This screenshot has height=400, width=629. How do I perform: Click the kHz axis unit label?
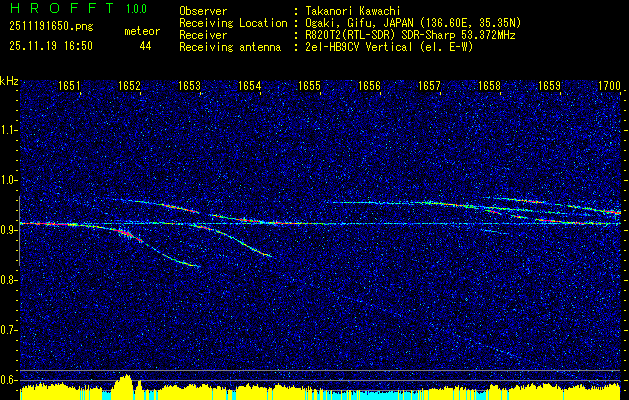pos(9,81)
